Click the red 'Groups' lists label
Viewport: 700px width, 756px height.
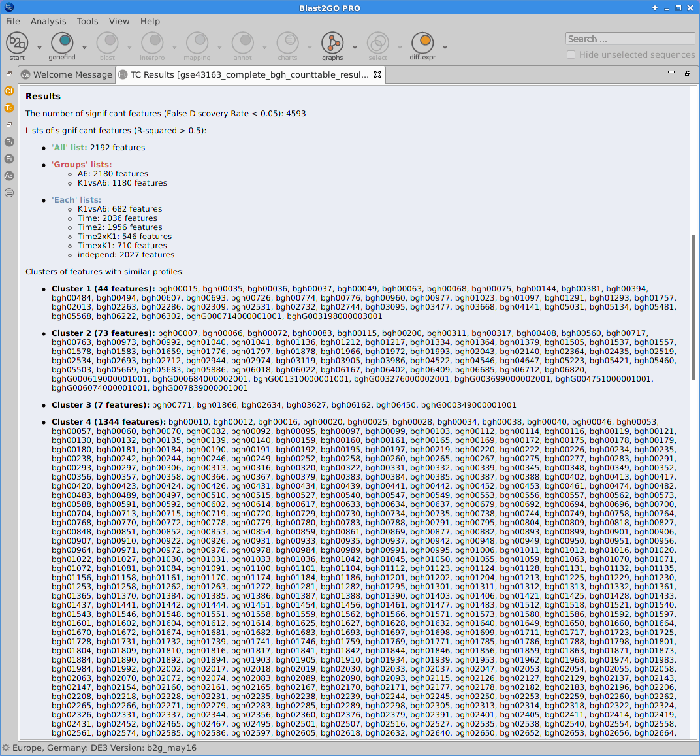82,165
